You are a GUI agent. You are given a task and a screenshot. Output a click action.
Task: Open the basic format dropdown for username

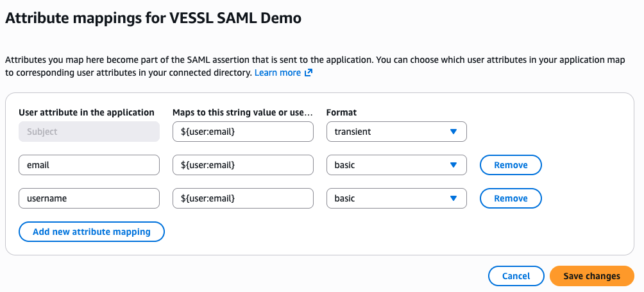pyautogui.click(x=396, y=198)
